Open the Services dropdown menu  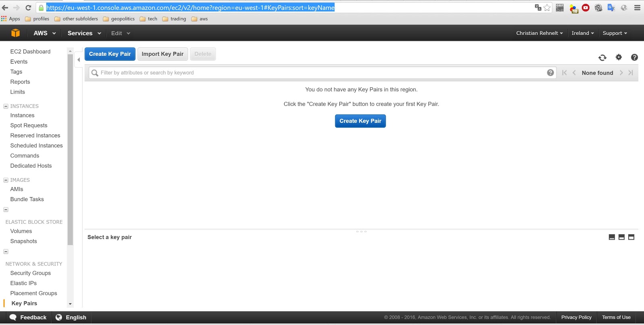[x=84, y=33]
